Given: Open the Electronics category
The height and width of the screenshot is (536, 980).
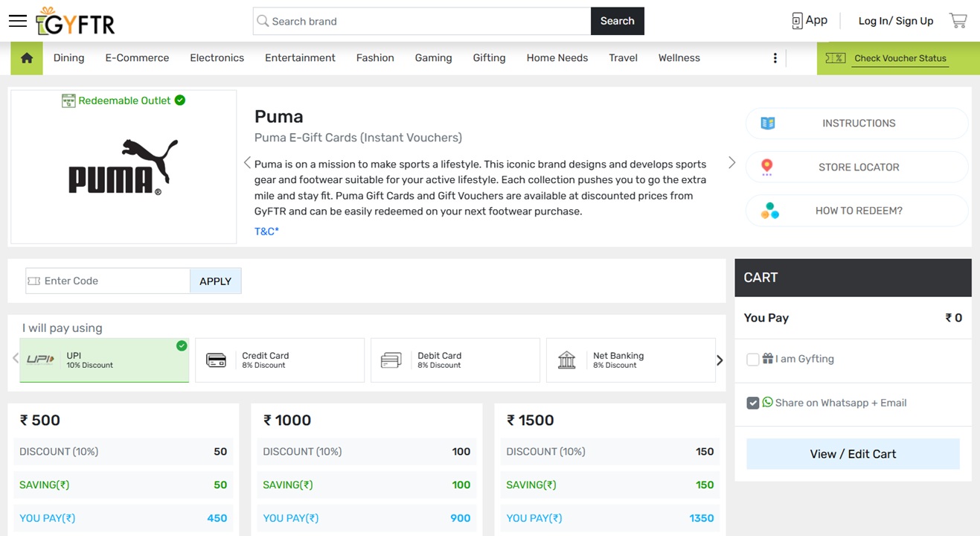Looking at the screenshot, I should click(217, 58).
